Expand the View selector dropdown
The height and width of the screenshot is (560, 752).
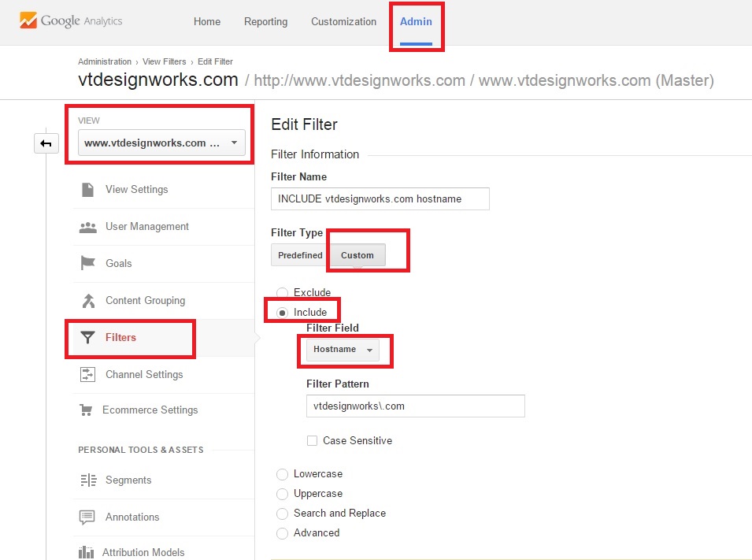click(161, 143)
